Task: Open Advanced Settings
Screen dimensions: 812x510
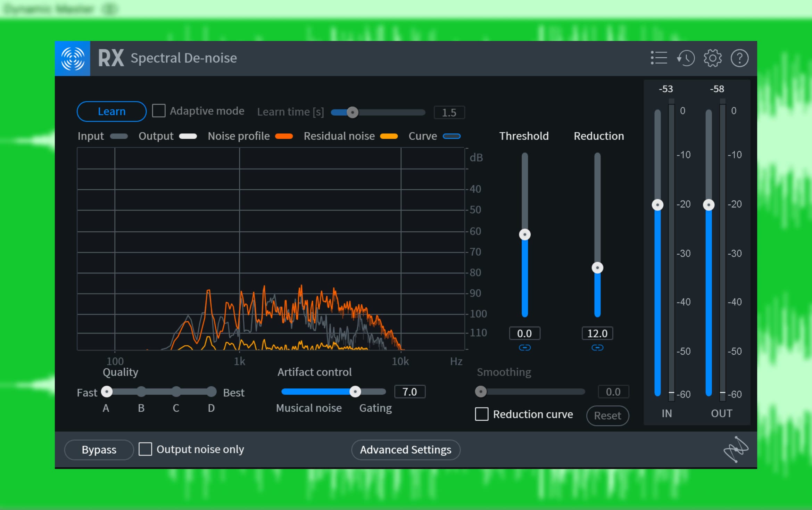Action: (x=405, y=450)
